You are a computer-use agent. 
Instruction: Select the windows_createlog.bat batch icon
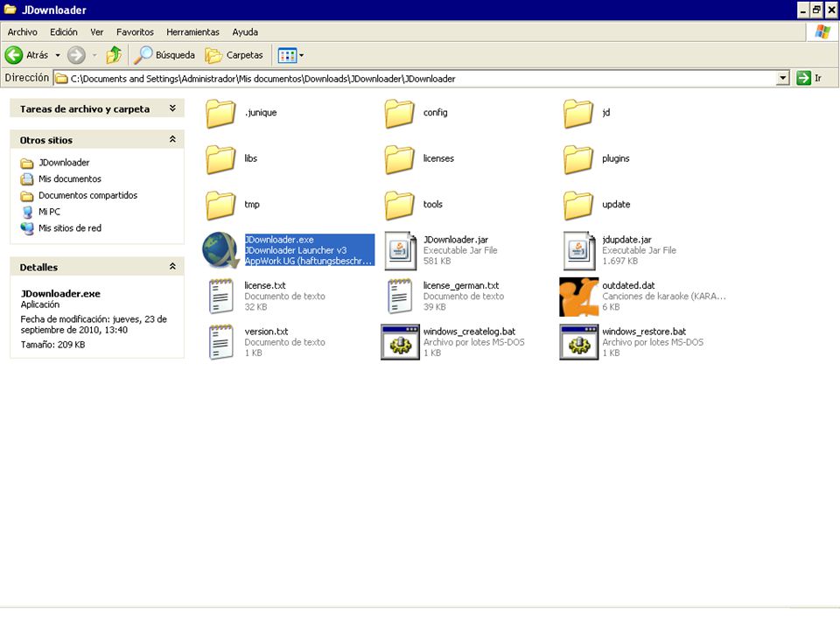(x=400, y=342)
